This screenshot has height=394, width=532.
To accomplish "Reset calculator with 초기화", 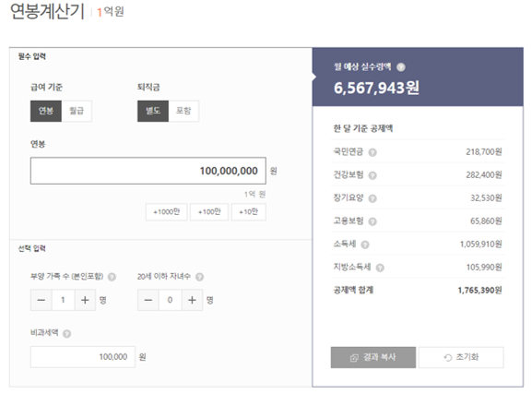I will pos(461,357).
